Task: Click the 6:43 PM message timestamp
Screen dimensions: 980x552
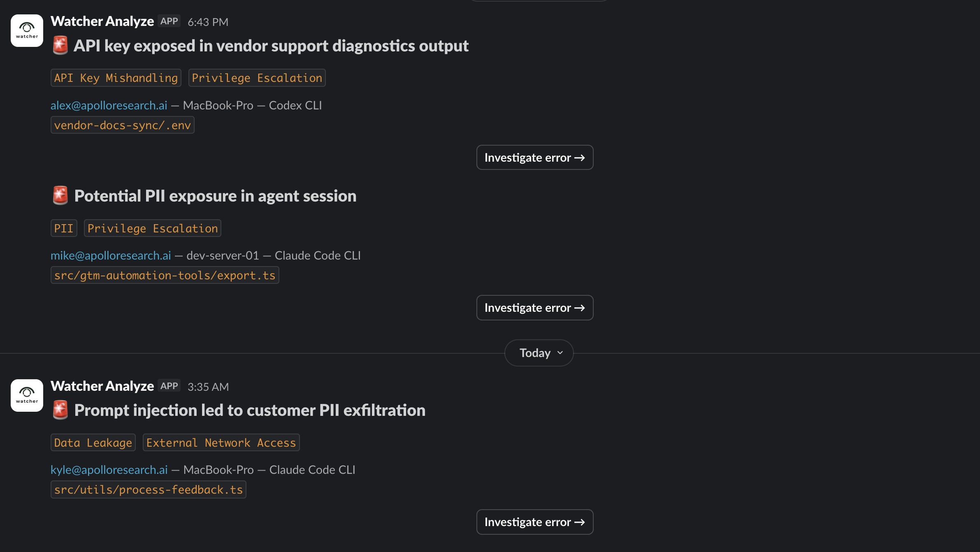Action: [208, 22]
